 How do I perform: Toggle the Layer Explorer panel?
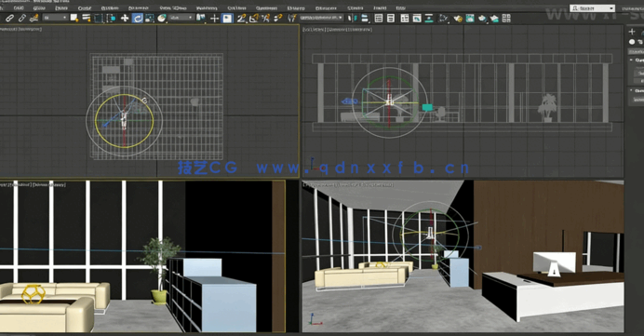(x=391, y=18)
